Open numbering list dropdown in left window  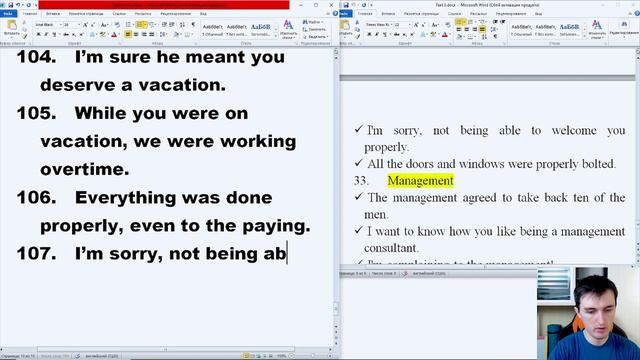click(145, 24)
